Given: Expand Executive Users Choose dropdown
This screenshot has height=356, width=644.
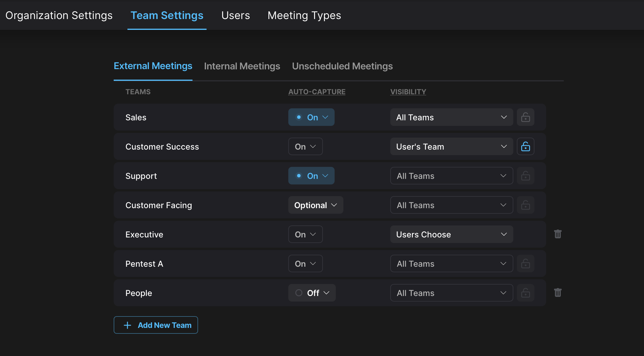Looking at the screenshot, I should 452,234.
